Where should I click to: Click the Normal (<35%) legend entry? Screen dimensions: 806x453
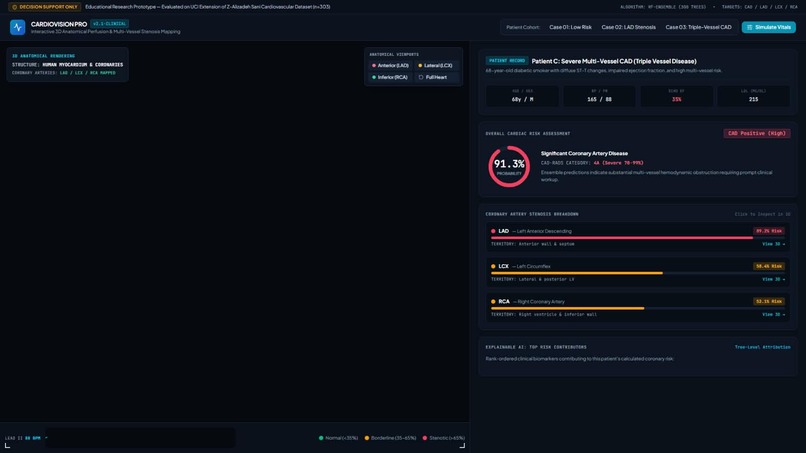338,438
